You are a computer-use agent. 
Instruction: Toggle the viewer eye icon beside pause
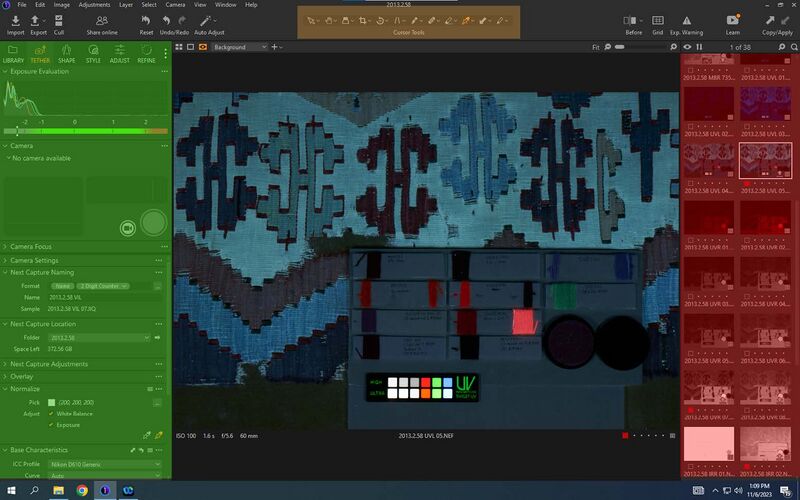click(x=687, y=47)
